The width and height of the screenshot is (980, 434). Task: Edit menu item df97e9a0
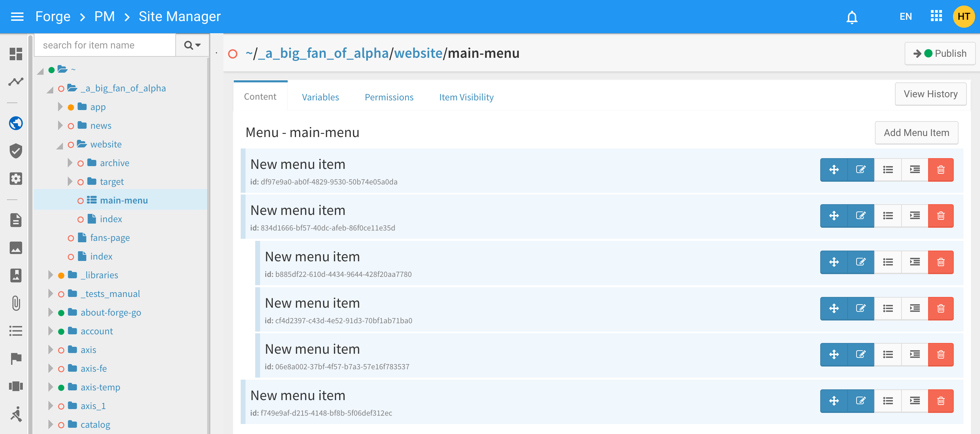(861, 170)
